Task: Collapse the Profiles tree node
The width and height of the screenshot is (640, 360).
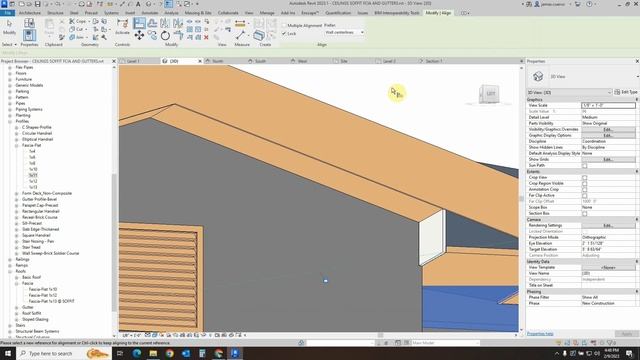Action: [10, 121]
